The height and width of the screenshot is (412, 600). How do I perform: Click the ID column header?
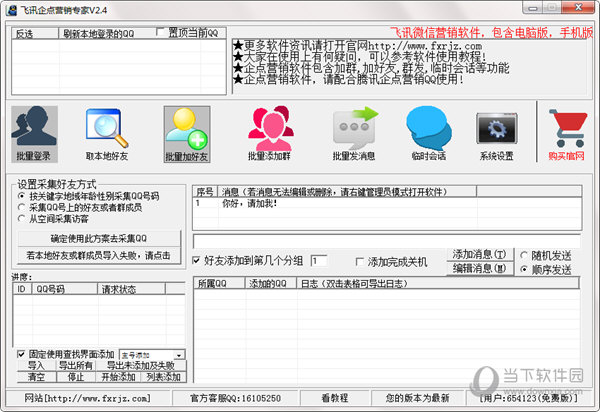pyautogui.click(x=22, y=289)
